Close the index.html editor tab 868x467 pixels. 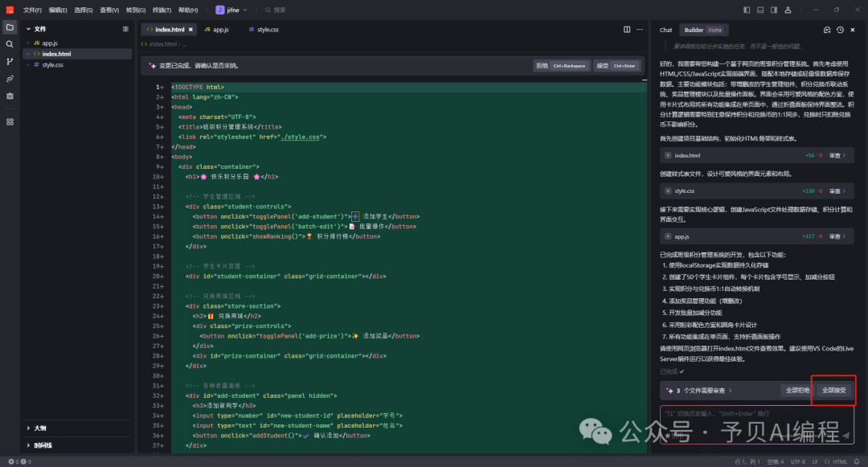tap(190, 29)
